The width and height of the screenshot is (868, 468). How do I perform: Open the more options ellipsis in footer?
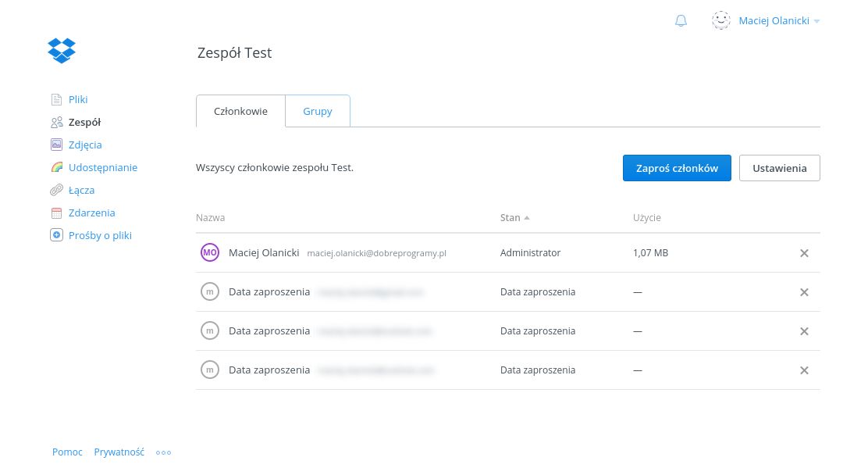163,452
